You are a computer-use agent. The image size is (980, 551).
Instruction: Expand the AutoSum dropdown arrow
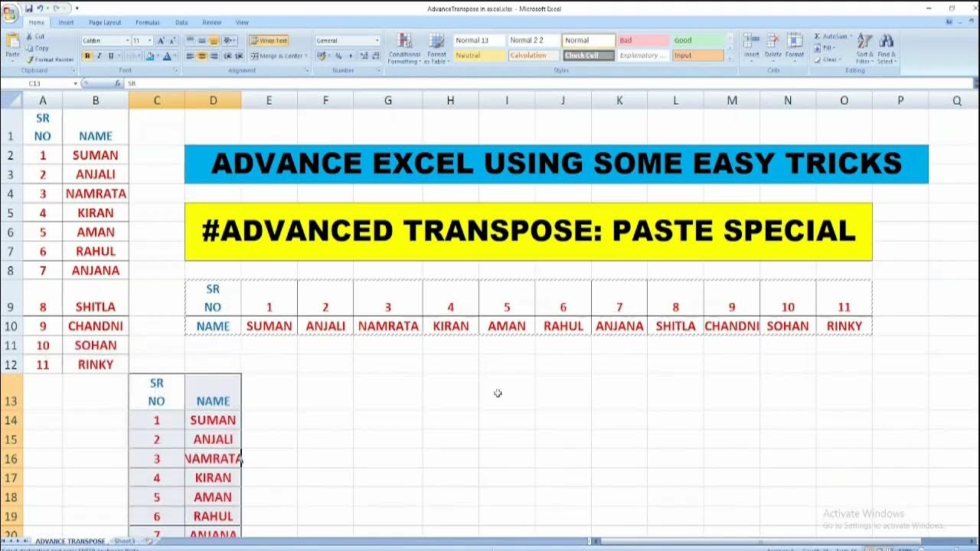pyautogui.click(x=849, y=37)
